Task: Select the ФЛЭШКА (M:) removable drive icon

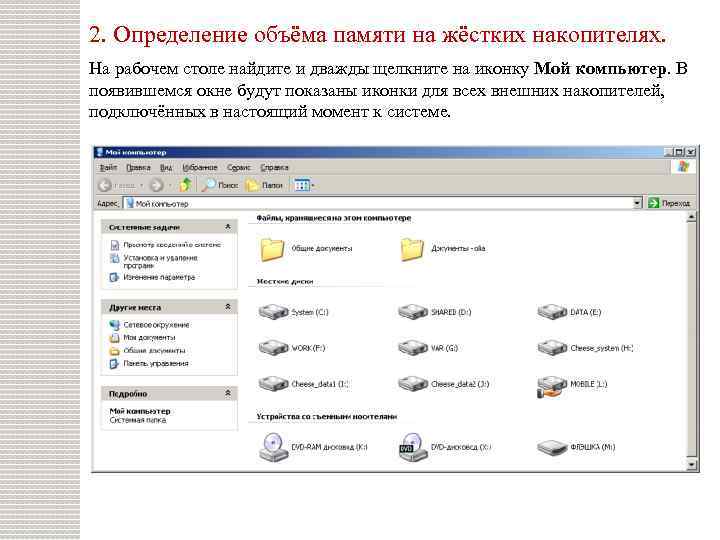Action: tap(552, 447)
